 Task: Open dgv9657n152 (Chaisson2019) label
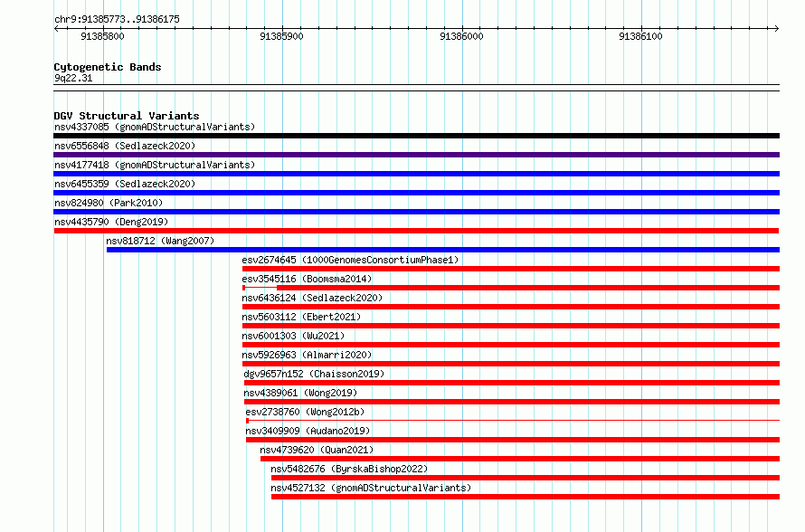pyautogui.click(x=314, y=374)
